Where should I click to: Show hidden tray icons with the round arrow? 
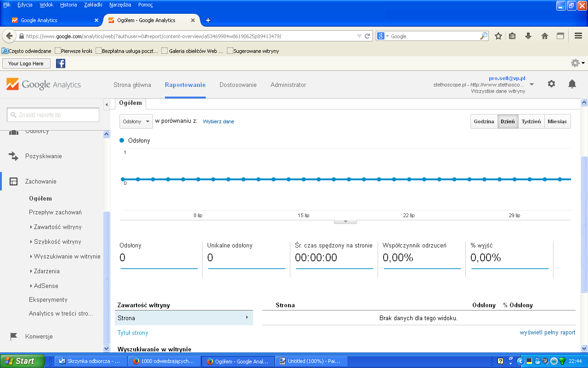click(520, 361)
